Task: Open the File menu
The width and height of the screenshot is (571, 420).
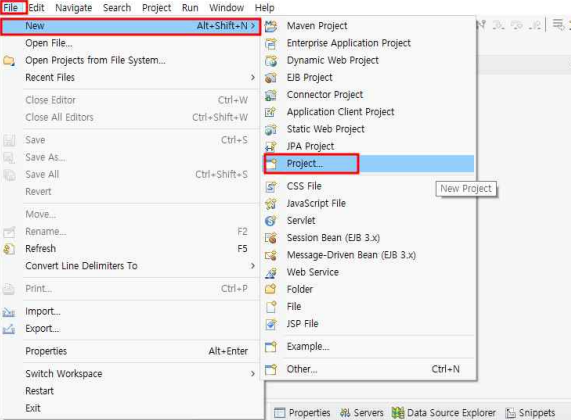Action: 11,7
